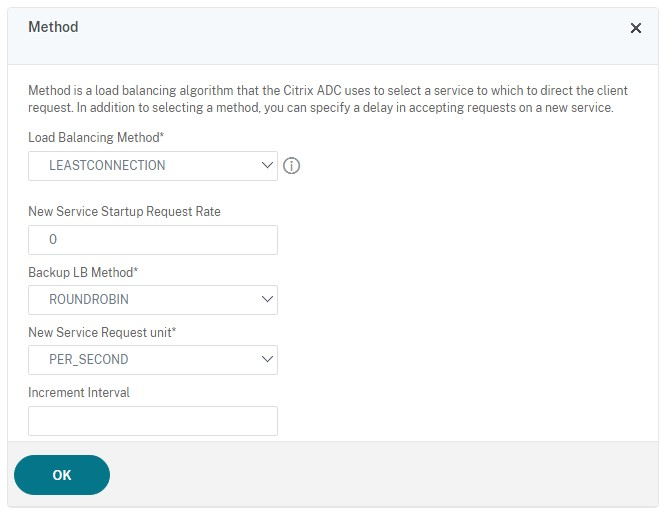Click the New Service Request unit label

pyautogui.click(x=102, y=332)
